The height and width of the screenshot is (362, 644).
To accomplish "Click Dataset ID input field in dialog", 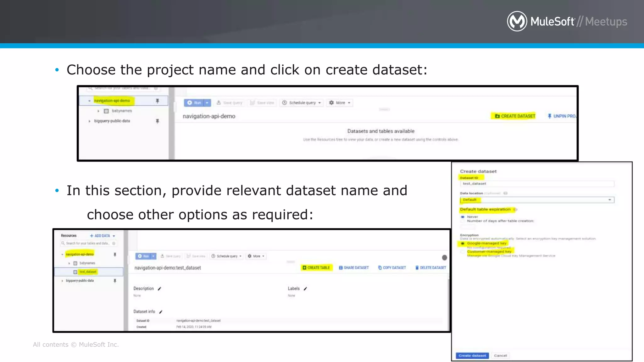I will pos(537,184).
